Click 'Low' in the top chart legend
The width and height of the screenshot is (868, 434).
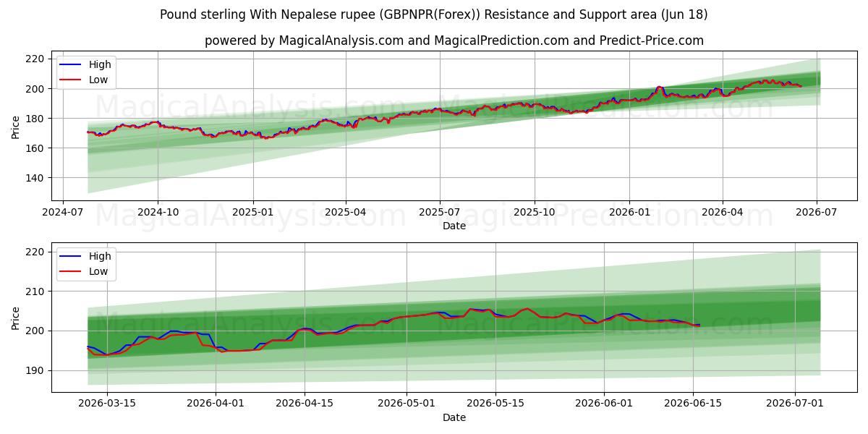tap(98, 80)
